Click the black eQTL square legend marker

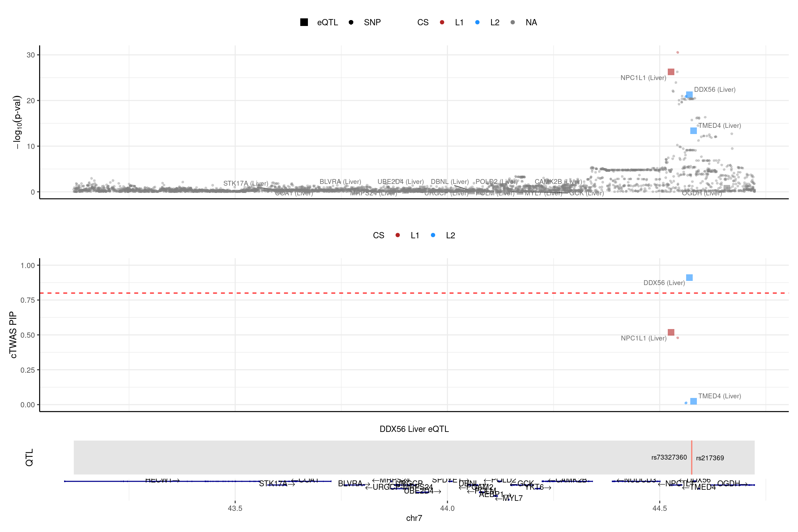tap(304, 22)
